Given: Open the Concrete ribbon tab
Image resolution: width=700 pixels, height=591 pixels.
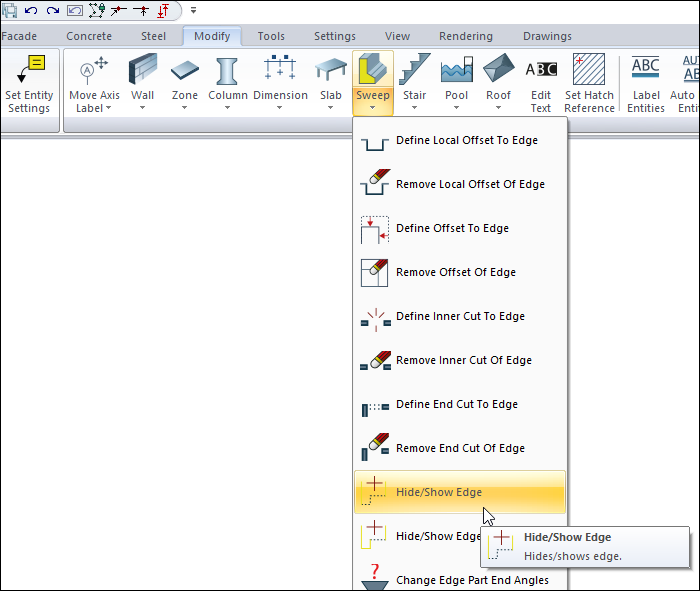Looking at the screenshot, I should (89, 36).
